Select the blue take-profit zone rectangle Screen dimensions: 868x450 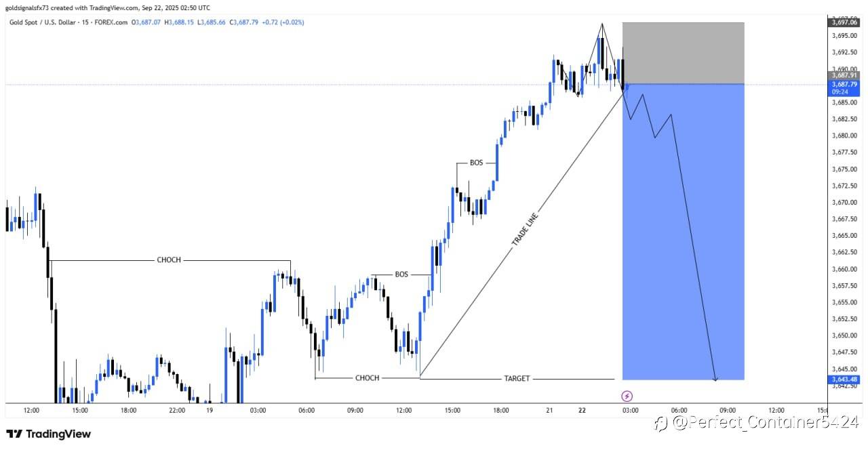683,232
